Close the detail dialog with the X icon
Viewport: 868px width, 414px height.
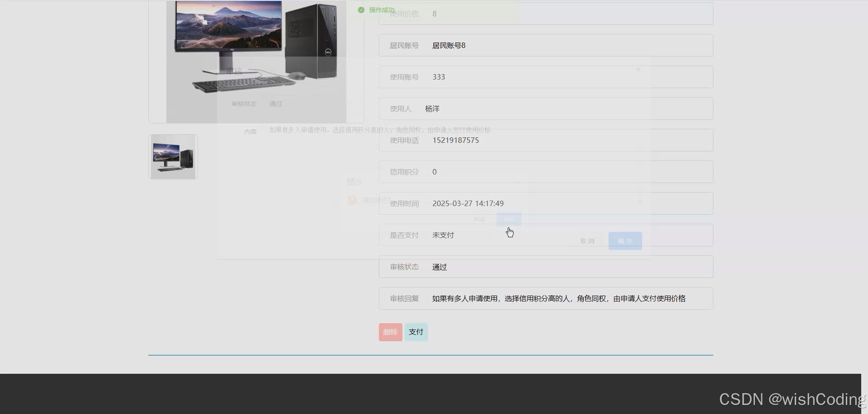[x=638, y=70]
